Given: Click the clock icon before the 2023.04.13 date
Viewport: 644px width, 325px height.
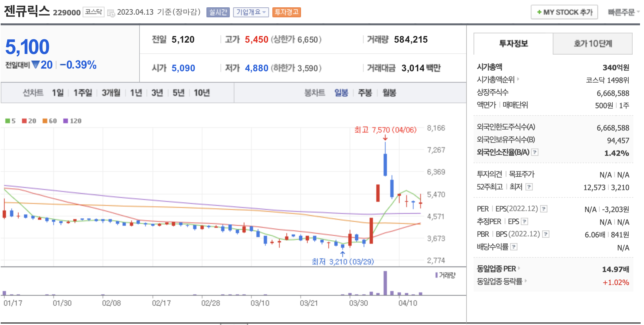Looking at the screenshot, I should [111, 13].
